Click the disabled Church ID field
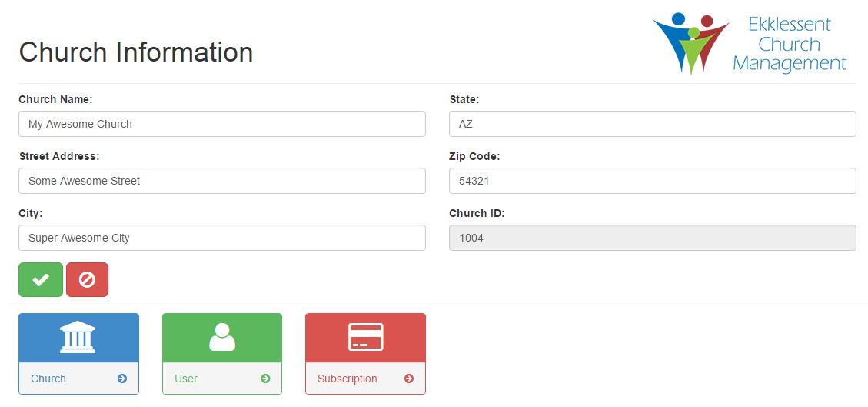The image size is (868, 407). tap(652, 238)
